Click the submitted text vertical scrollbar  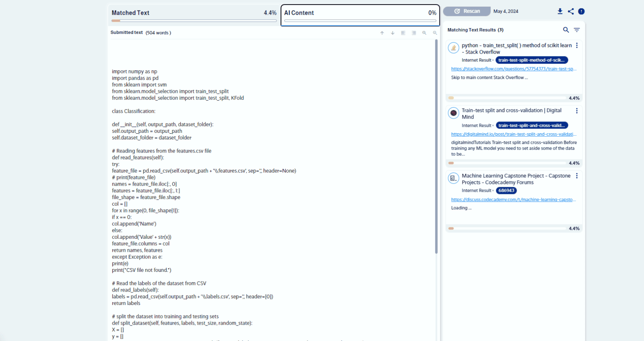436,147
